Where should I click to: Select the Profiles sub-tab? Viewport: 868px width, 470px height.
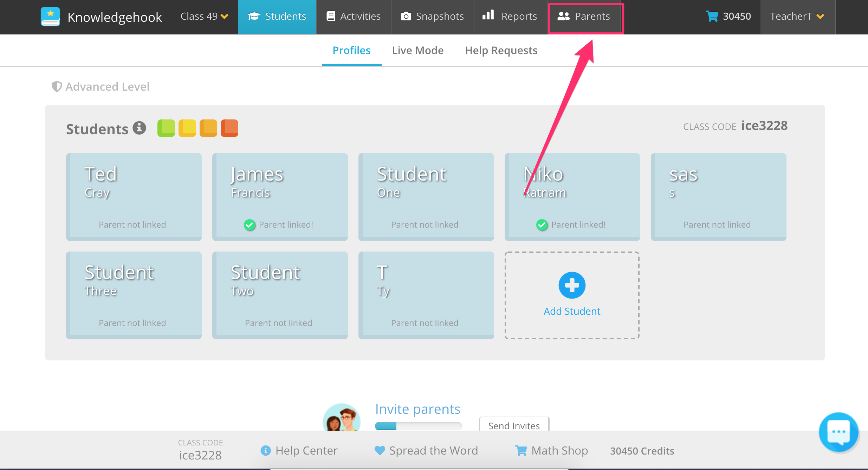[351, 51]
